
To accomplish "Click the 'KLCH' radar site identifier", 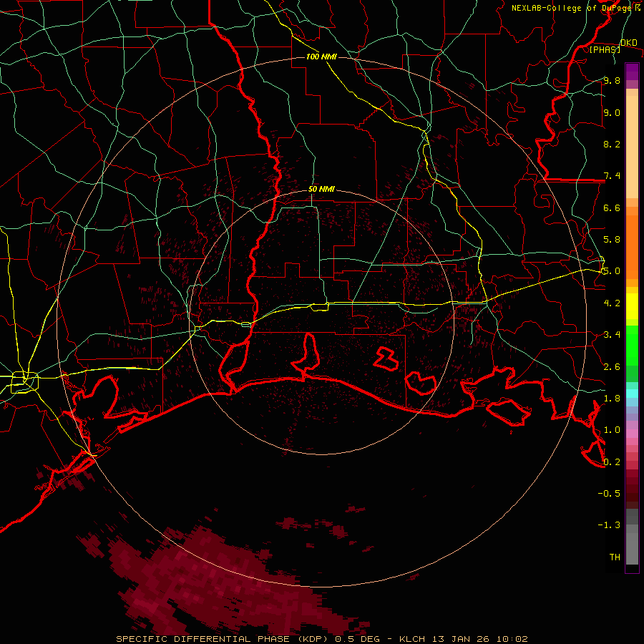I will [x=413, y=639].
